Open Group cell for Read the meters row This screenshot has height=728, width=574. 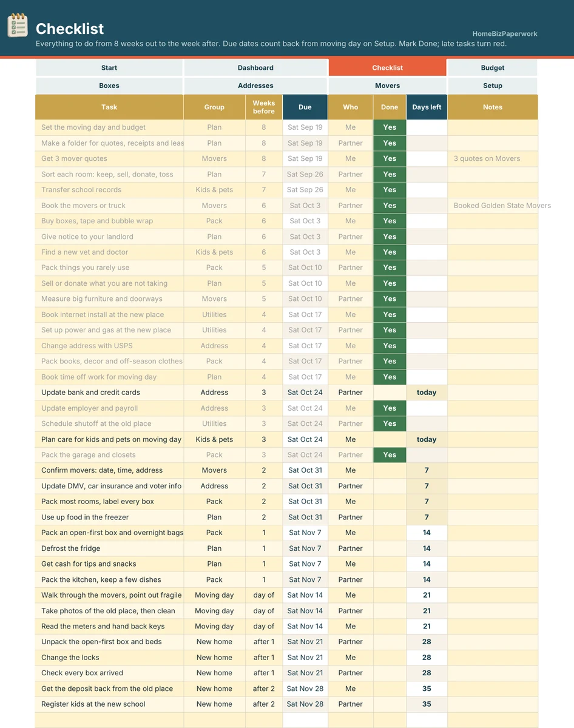tap(214, 626)
